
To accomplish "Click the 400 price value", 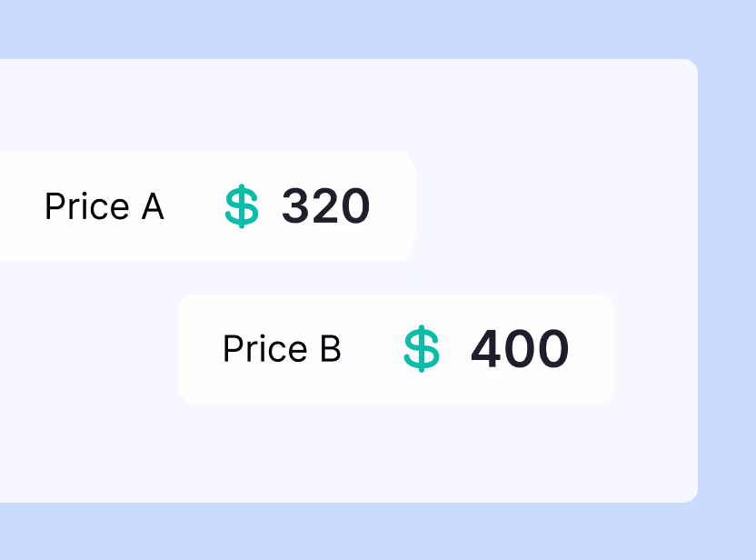I will click(x=519, y=349).
